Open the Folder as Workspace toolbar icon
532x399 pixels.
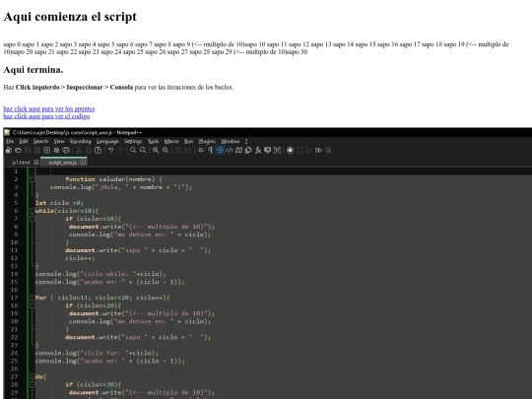[267, 150]
